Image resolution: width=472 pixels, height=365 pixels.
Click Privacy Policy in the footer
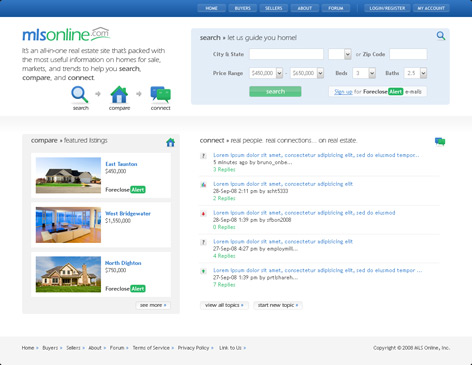tap(193, 348)
